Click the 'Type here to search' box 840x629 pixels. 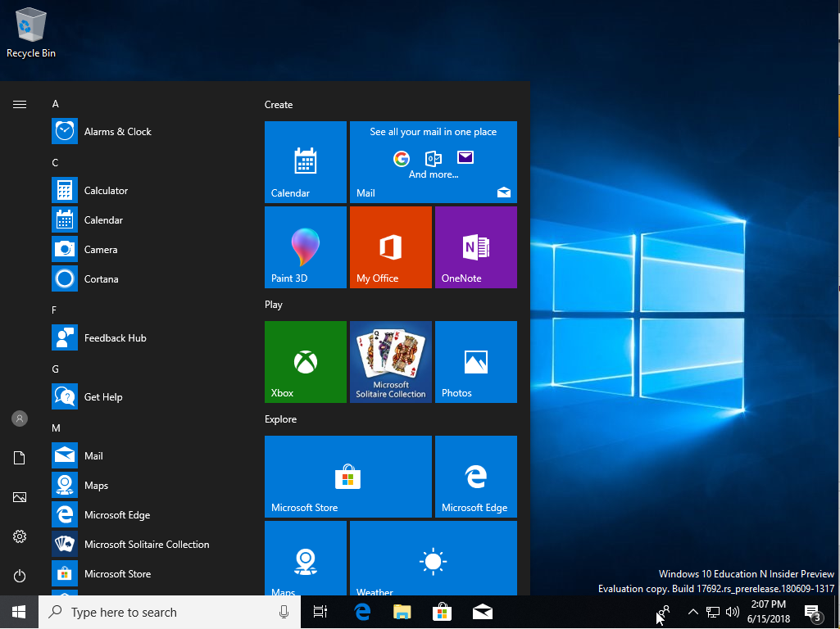tap(170, 612)
